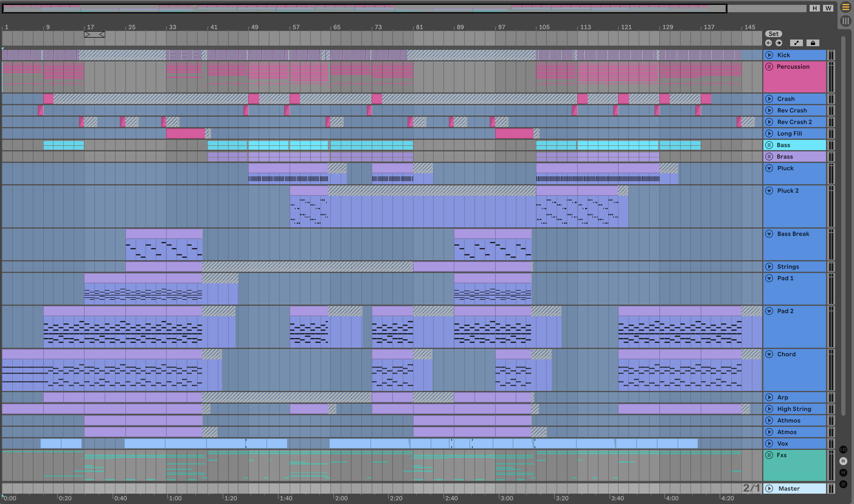The height and width of the screenshot is (504, 854).
Task: Click the Arrangement view selector icon
Action: [x=845, y=7]
